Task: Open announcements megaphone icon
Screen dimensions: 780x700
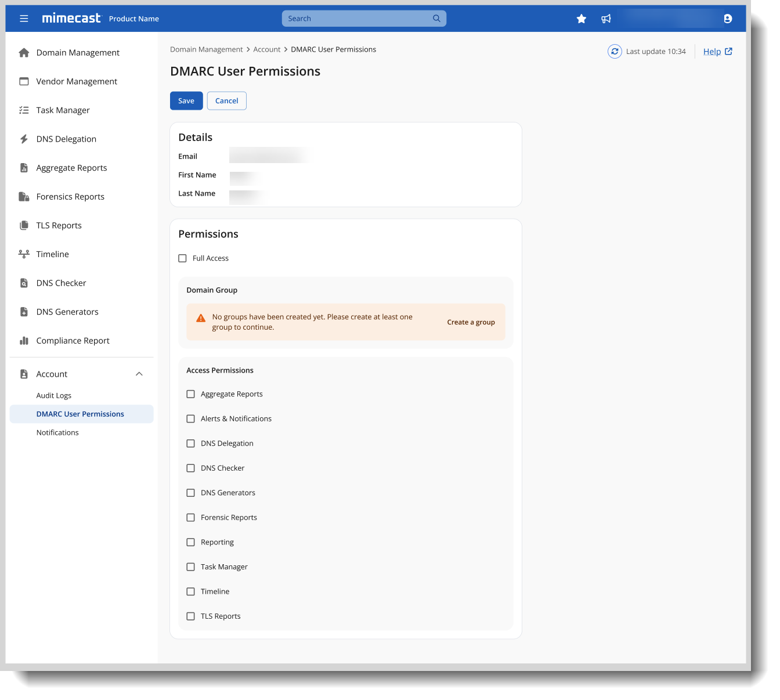Action: coord(606,19)
